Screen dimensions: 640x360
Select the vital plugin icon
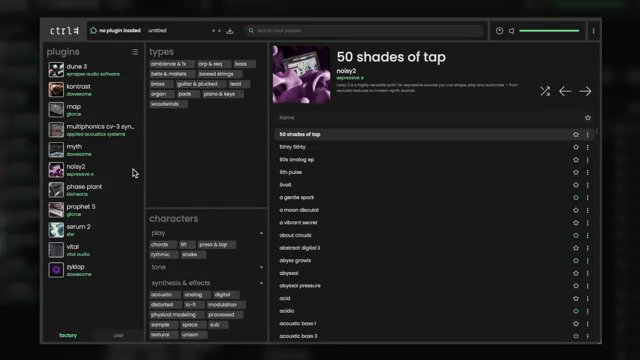tap(56, 250)
